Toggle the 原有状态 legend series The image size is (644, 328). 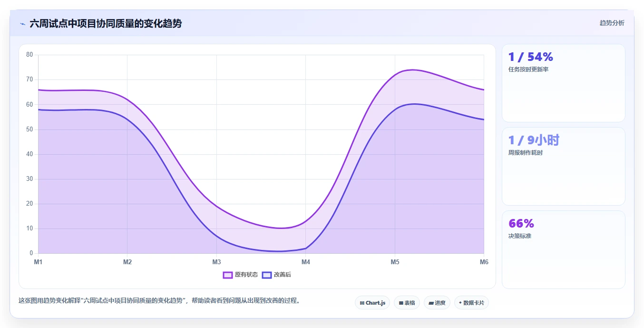click(x=240, y=275)
